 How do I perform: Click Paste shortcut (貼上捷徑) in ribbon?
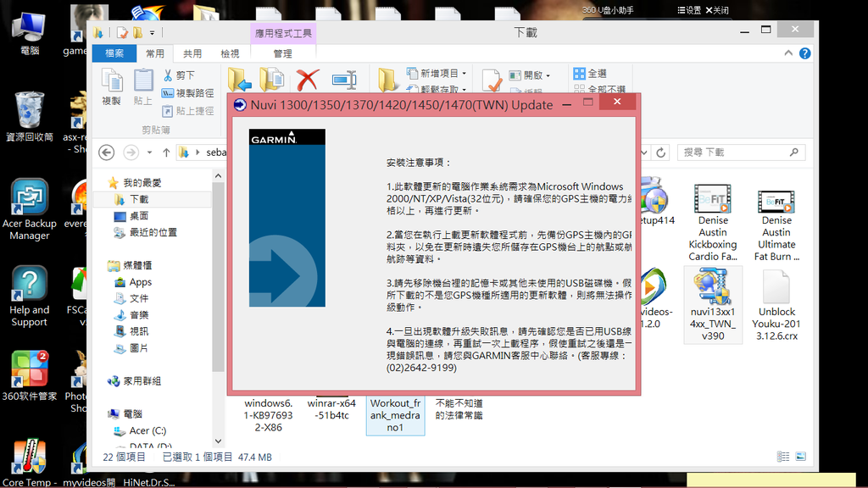click(187, 111)
